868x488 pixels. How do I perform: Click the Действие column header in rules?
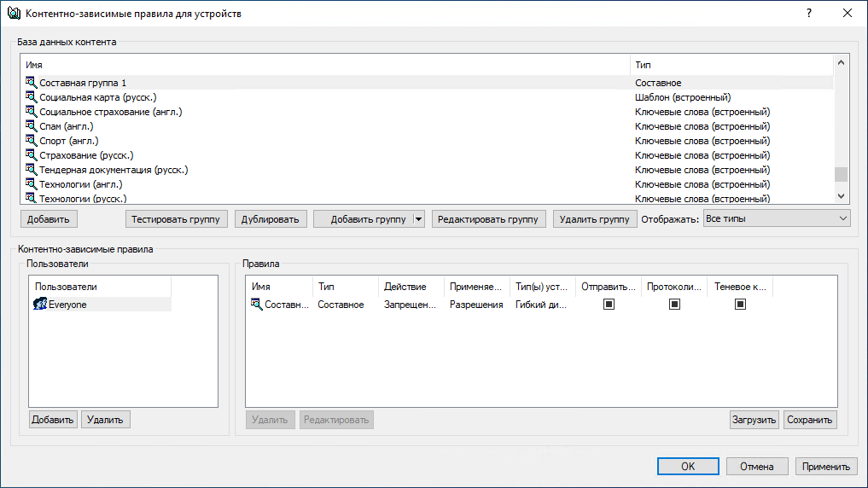tap(411, 287)
